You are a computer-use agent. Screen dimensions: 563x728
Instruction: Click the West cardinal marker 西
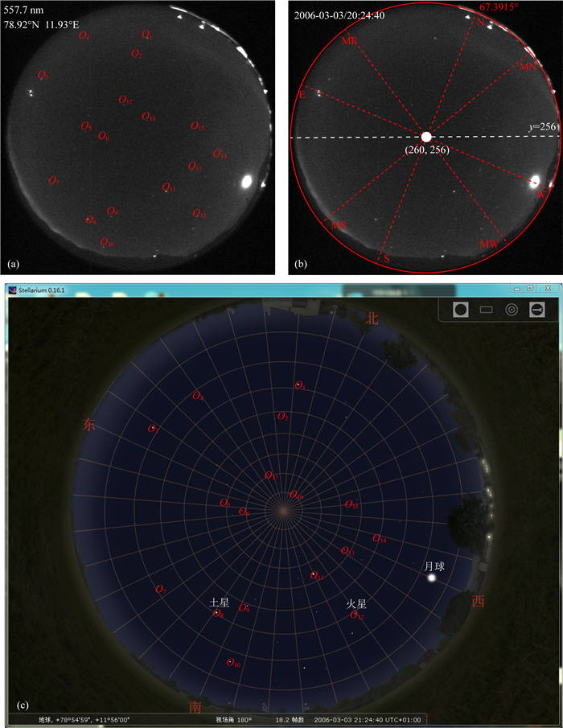478,602
